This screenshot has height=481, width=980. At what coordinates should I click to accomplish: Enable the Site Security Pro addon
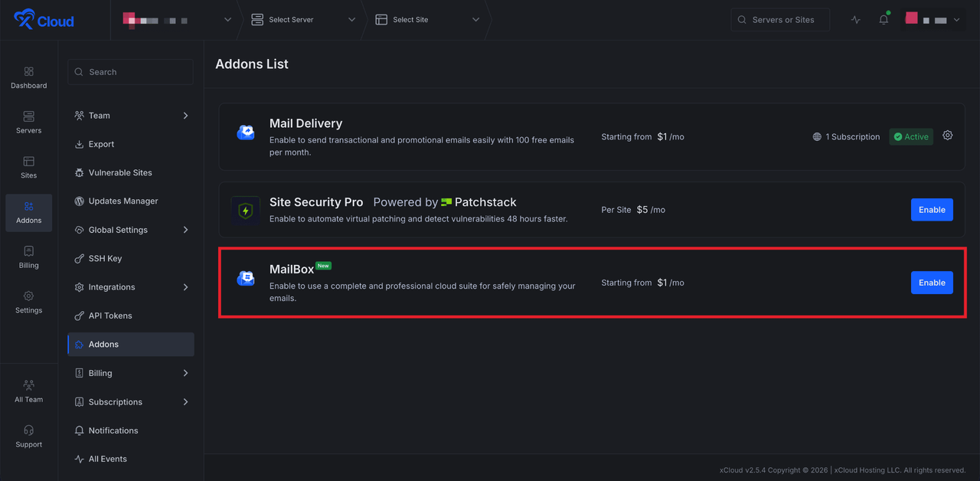pyautogui.click(x=932, y=210)
